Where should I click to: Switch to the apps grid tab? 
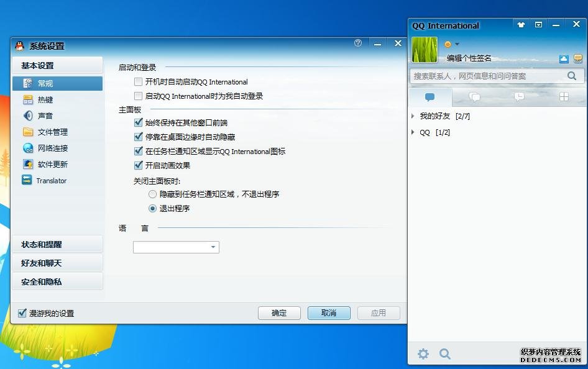pyautogui.click(x=564, y=97)
